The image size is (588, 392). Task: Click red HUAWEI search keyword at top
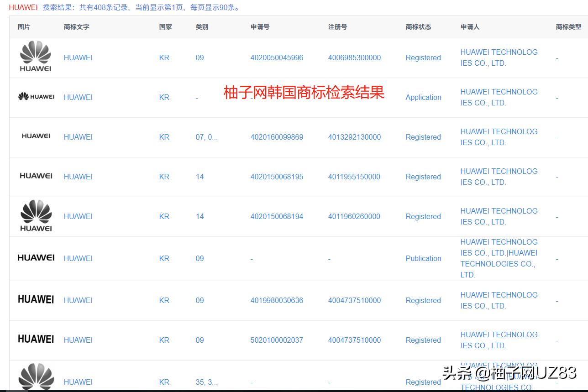coord(23,8)
